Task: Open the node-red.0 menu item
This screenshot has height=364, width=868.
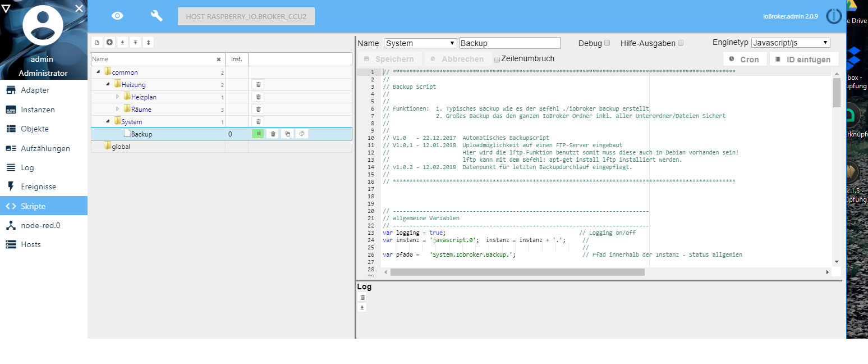Action: 44,225
